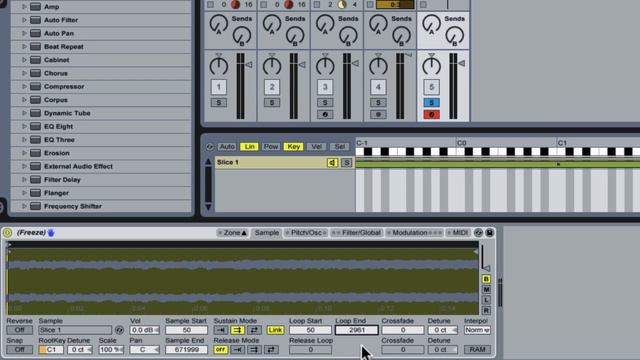This screenshot has width=640, height=360.
Task: Select the Sel zone editor button
Action: [x=340, y=147]
